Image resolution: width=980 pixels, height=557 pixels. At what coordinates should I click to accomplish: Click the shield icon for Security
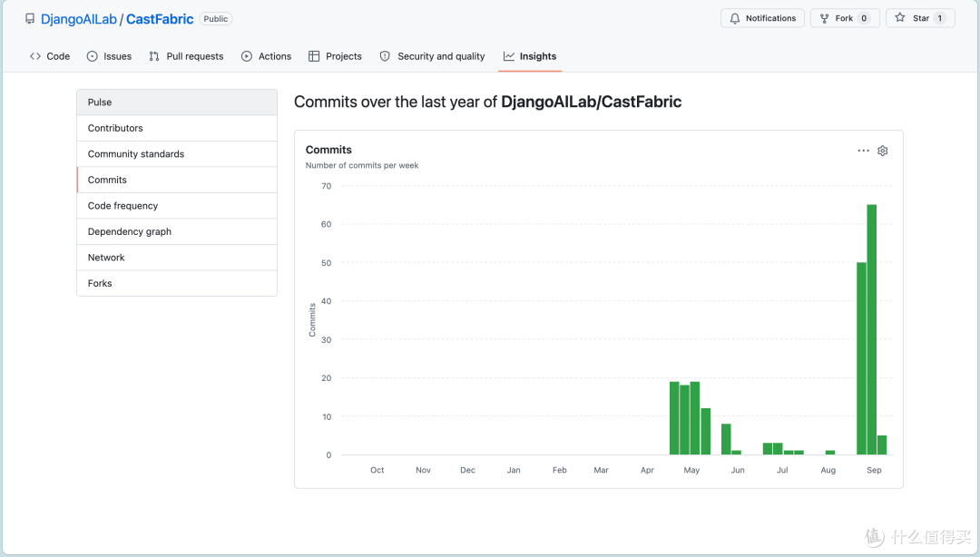(x=385, y=56)
